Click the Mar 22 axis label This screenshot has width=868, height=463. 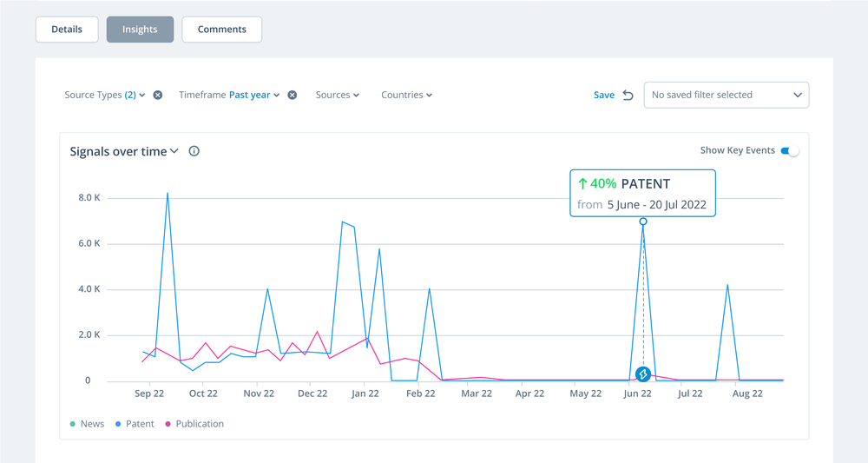click(x=477, y=394)
